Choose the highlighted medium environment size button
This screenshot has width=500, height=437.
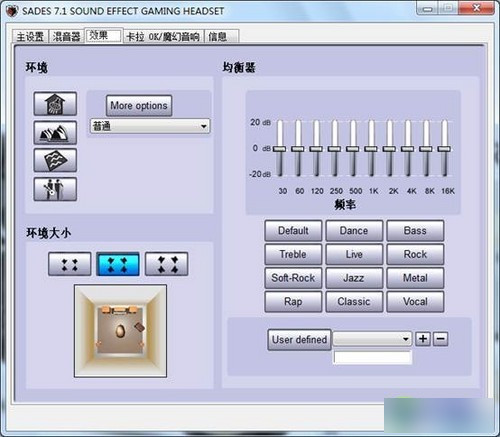118,264
